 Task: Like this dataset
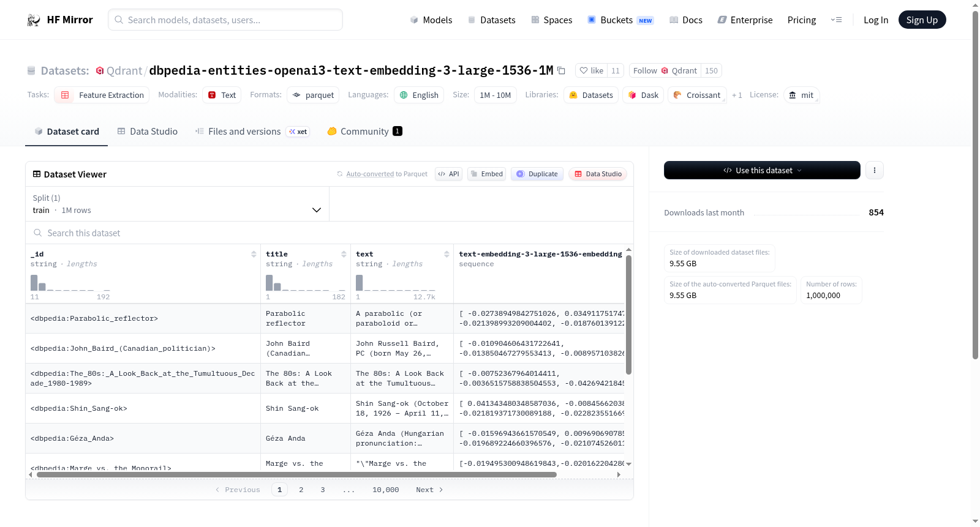(x=592, y=70)
